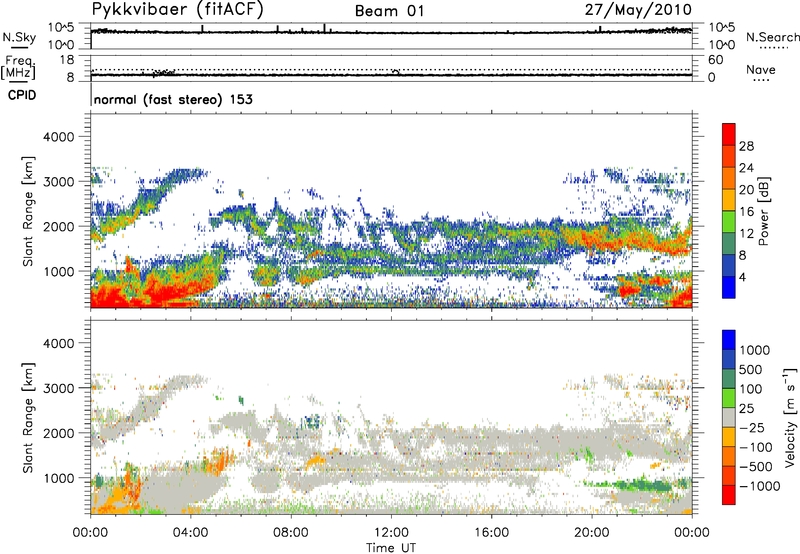800x554 pixels.
Task: Click the red -1000 velocity swatch
Action: pos(729,495)
